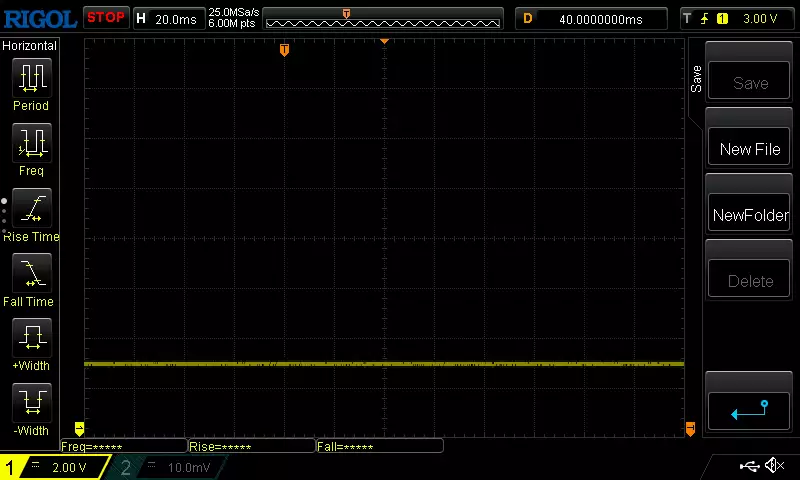Click the orange T trigger position marker on grid

click(284, 49)
